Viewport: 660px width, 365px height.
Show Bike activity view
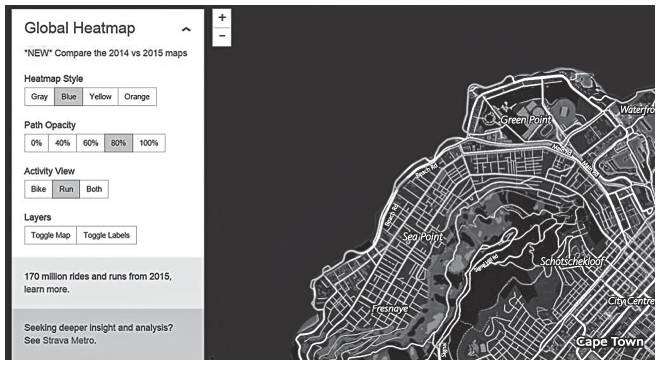38,189
